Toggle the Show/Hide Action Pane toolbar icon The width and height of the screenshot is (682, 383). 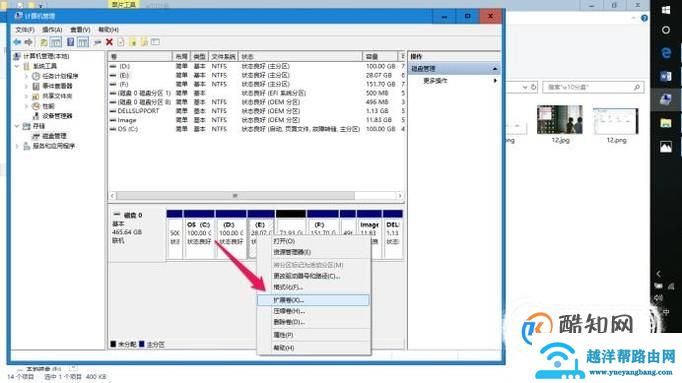[x=83, y=42]
